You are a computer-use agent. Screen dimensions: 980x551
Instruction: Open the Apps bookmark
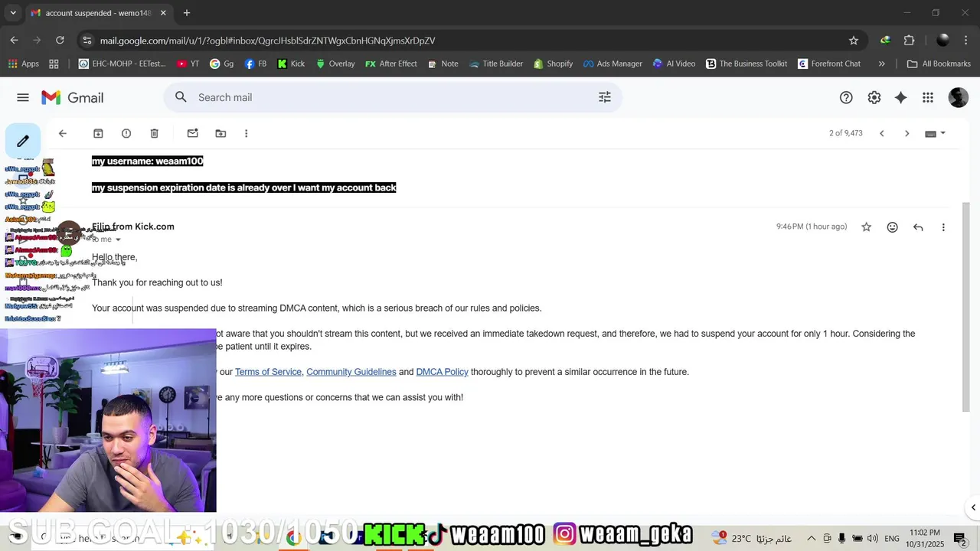23,64
